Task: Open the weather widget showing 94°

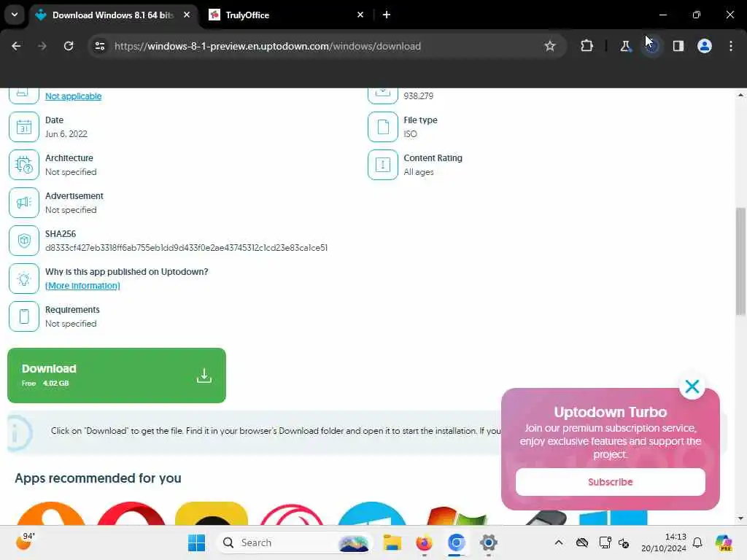Action: click(25, 542)
